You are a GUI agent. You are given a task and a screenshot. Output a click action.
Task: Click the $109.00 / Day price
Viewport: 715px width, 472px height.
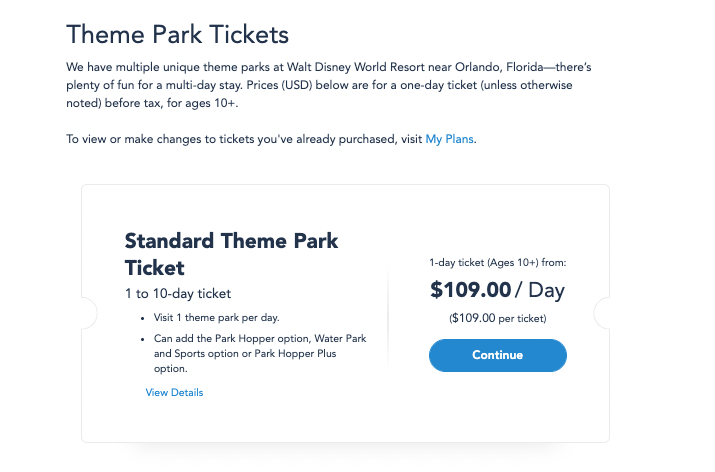pyautogui.click(x=497, y=291)
